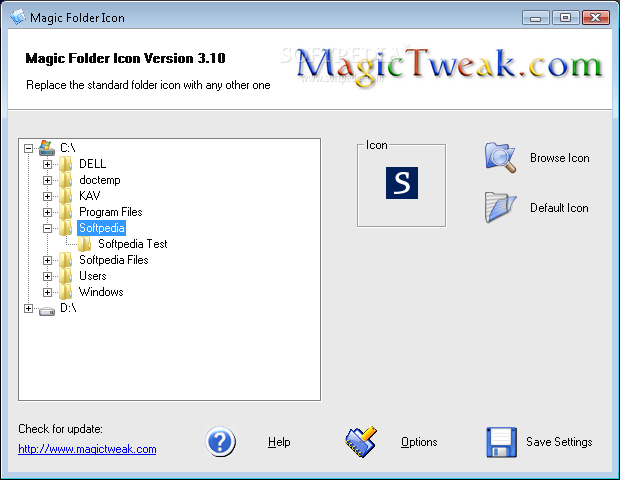Close the Magic Folder Icon window
Screen dimensions: 620x480
595,18
